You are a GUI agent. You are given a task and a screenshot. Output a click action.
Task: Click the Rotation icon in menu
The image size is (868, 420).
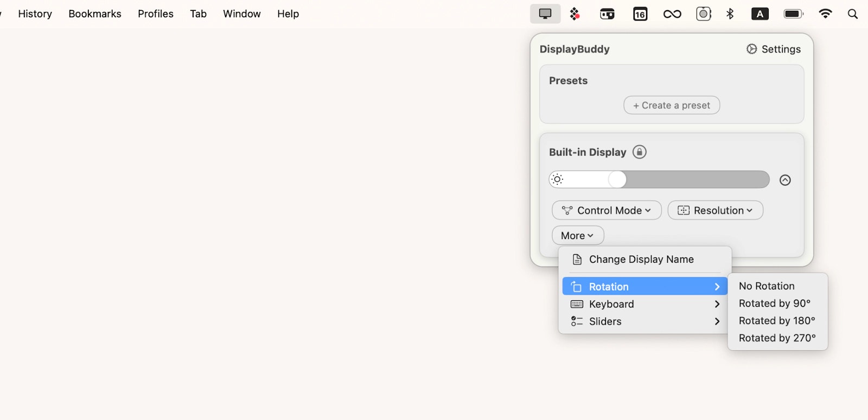point(577,286)
